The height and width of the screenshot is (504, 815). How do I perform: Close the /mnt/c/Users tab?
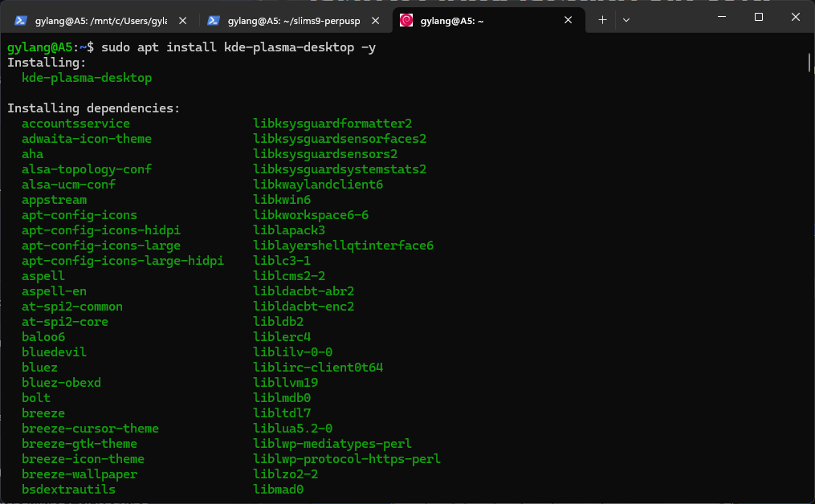click(182, 21)
